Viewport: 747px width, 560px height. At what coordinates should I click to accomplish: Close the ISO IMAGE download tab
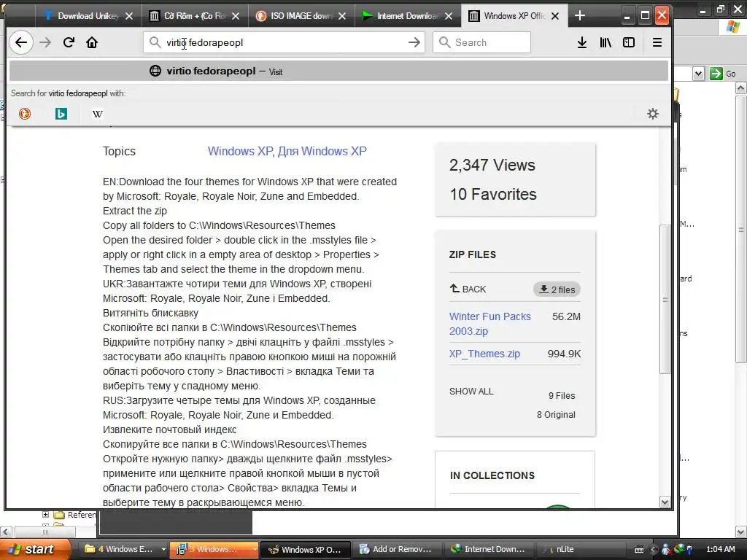click(x=342, y=16)
